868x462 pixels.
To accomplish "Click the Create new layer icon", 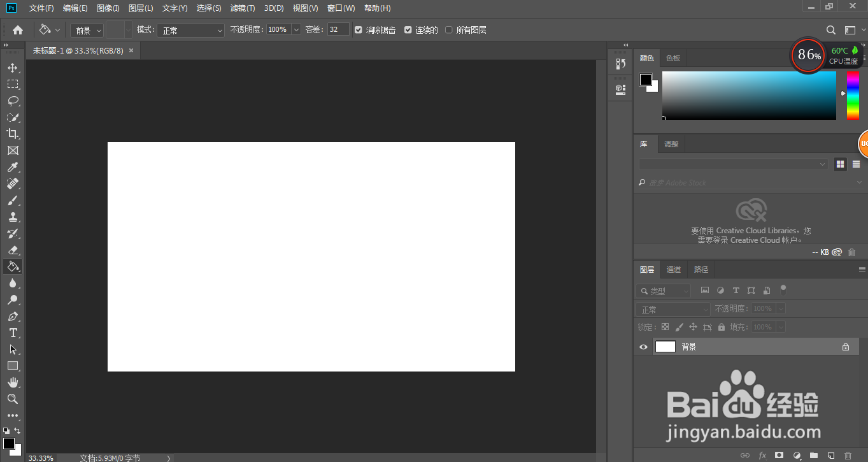I will click(831, 456).
